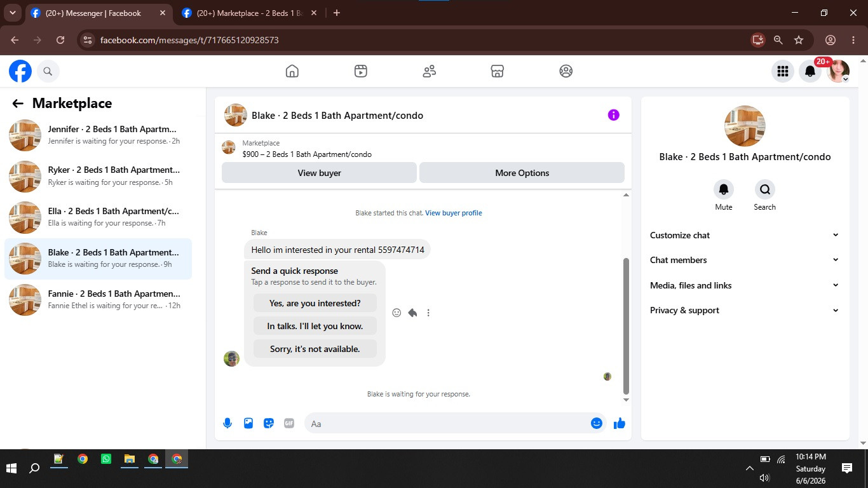
Task: React to Blake's message with emoji
Action: 397,313
